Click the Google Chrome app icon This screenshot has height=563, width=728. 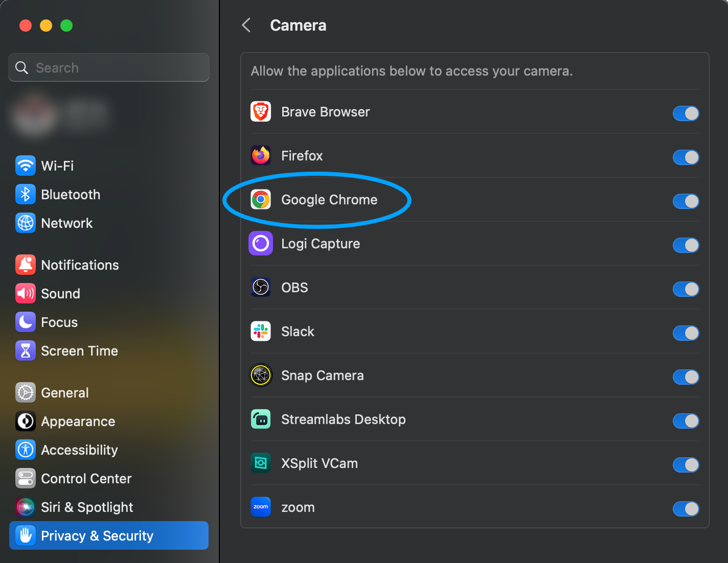[261, 199]
